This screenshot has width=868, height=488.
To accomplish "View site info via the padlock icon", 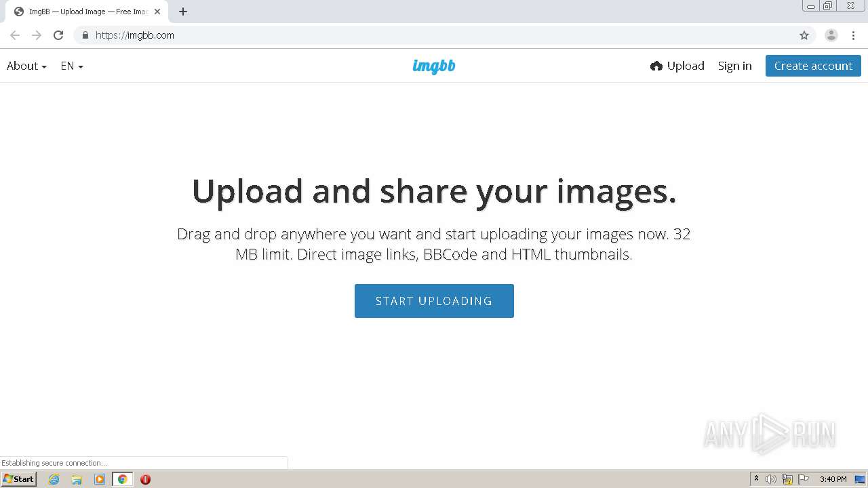I will tap(85, 35).
